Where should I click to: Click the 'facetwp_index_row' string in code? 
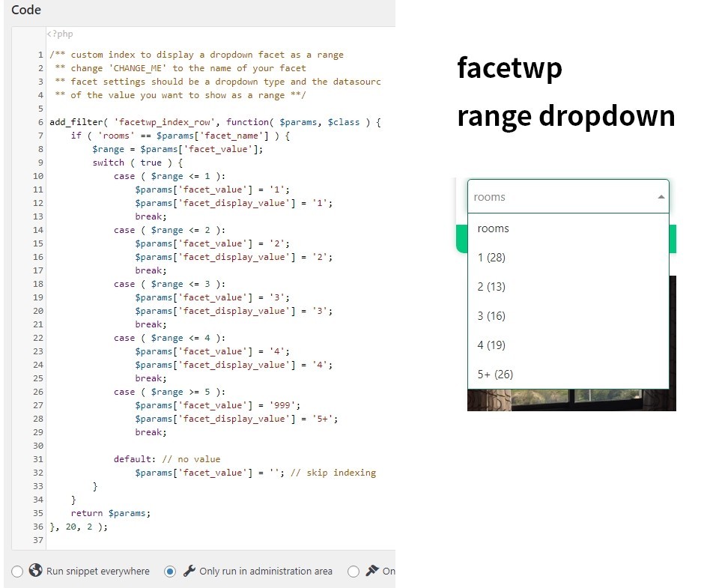pyautogui.click(x=165, y=122)
